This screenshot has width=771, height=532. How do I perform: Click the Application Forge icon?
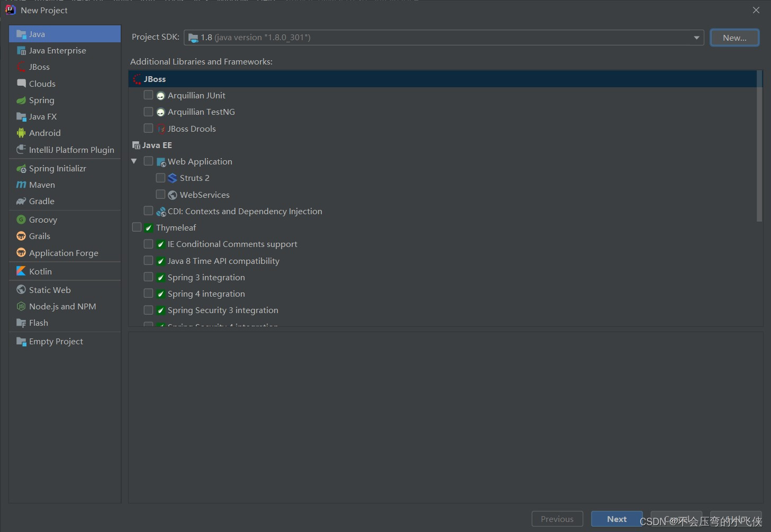click(x=21, y=253)
